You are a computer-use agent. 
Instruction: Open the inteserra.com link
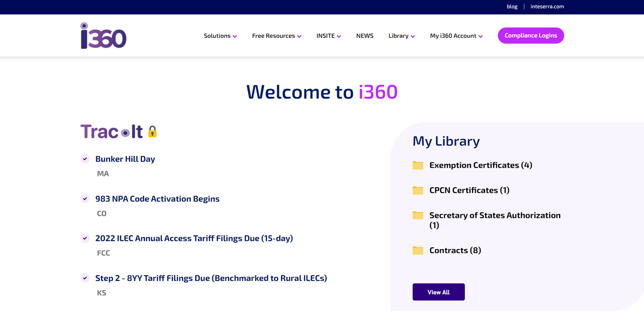547,6
